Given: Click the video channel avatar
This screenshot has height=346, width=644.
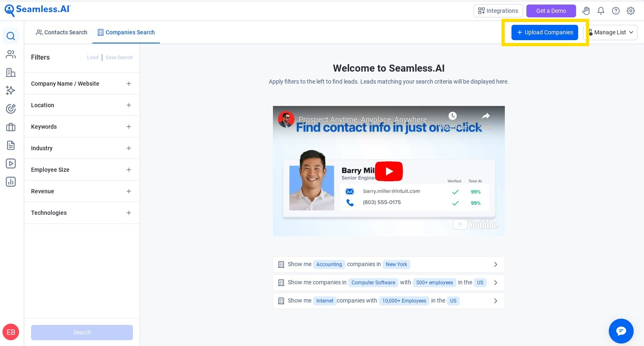Looking at the screenshot, I should [x=286, y=119].
